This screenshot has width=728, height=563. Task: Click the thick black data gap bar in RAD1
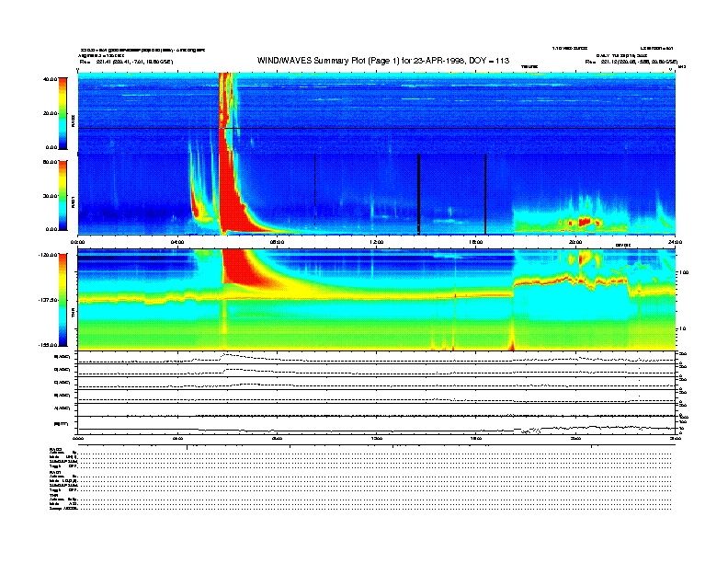(419, 194)
